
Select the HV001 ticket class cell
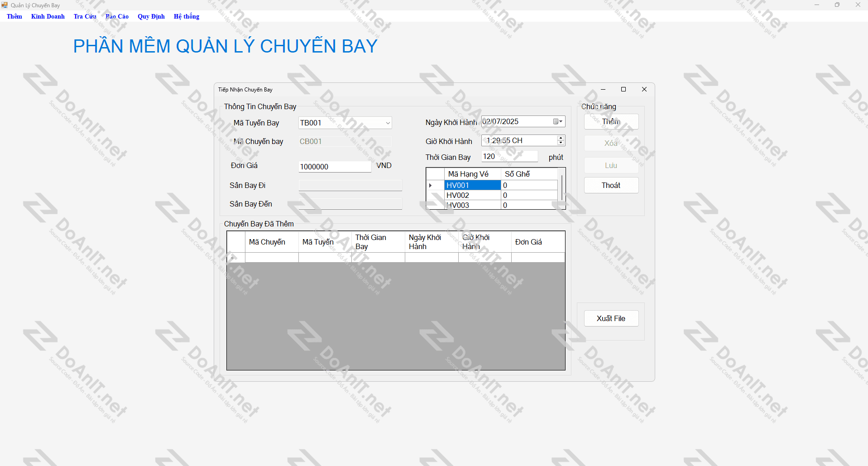click(x=472, y=185)
